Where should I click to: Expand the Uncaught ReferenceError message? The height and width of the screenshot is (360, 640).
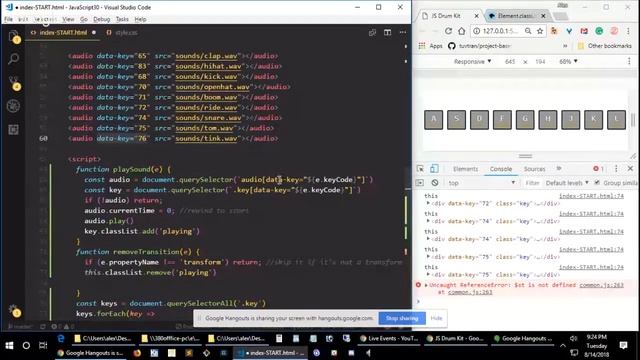(426, 285)
